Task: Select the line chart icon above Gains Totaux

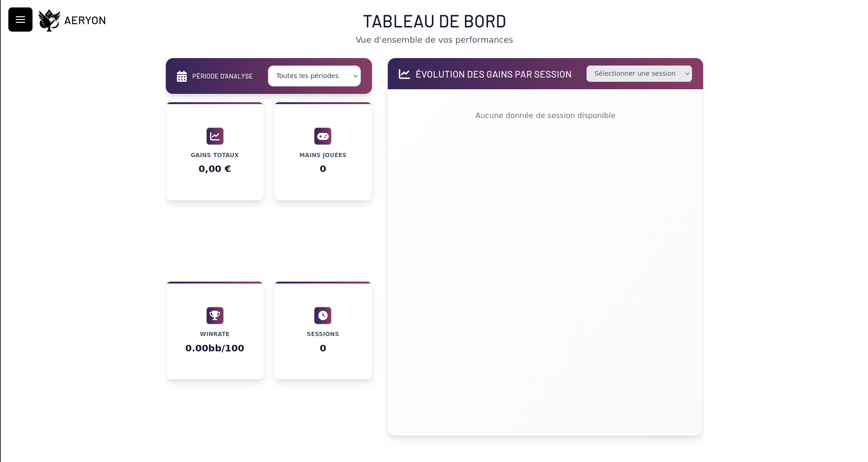Action: (x=215, y=136)
